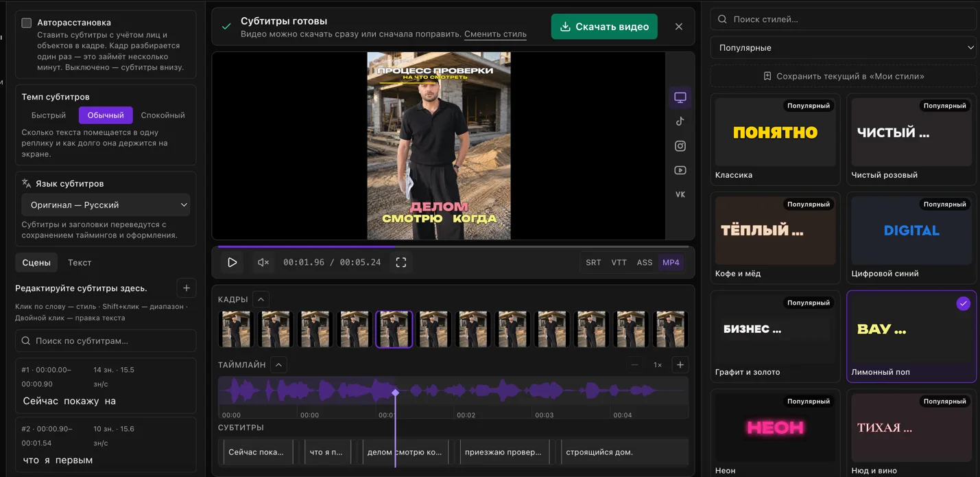Click the timeline playhead marker
This screenshot has width=980, height=477.
click(x=396, y=393)
